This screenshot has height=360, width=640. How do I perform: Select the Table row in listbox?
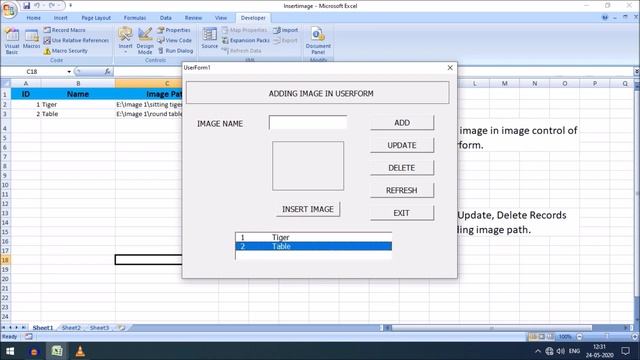(x=313, y=246)
